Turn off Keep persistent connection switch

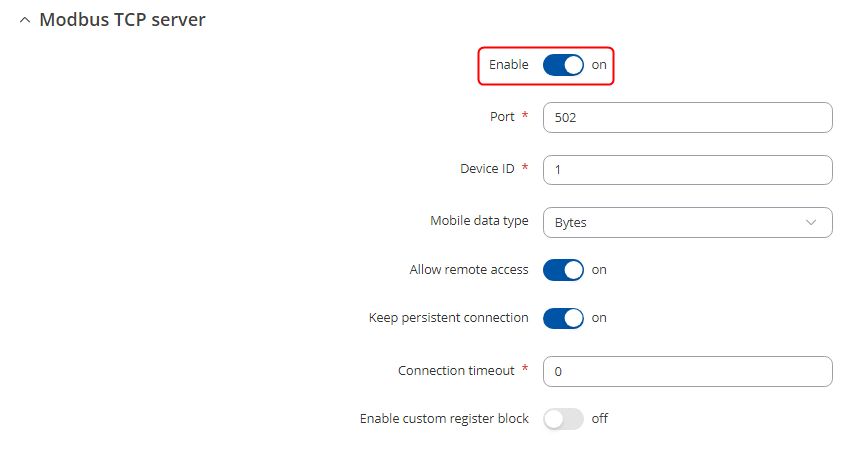point(563,318)
